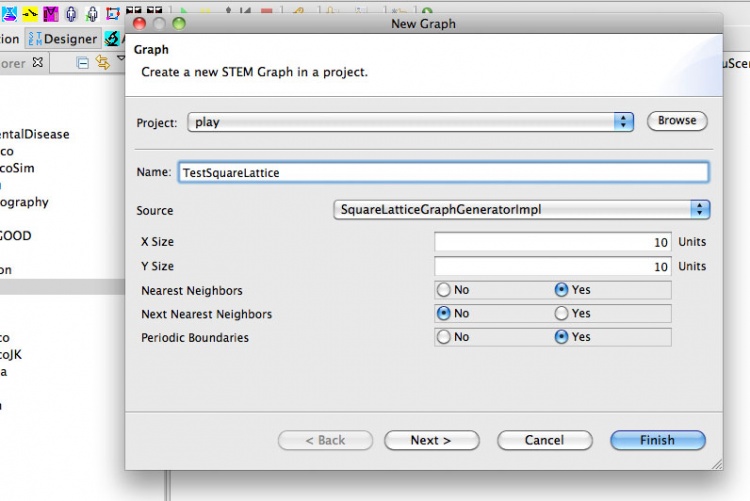Click the magenta M model icon
The width and height of the screenshot is (750, 501).
point(50,13)
